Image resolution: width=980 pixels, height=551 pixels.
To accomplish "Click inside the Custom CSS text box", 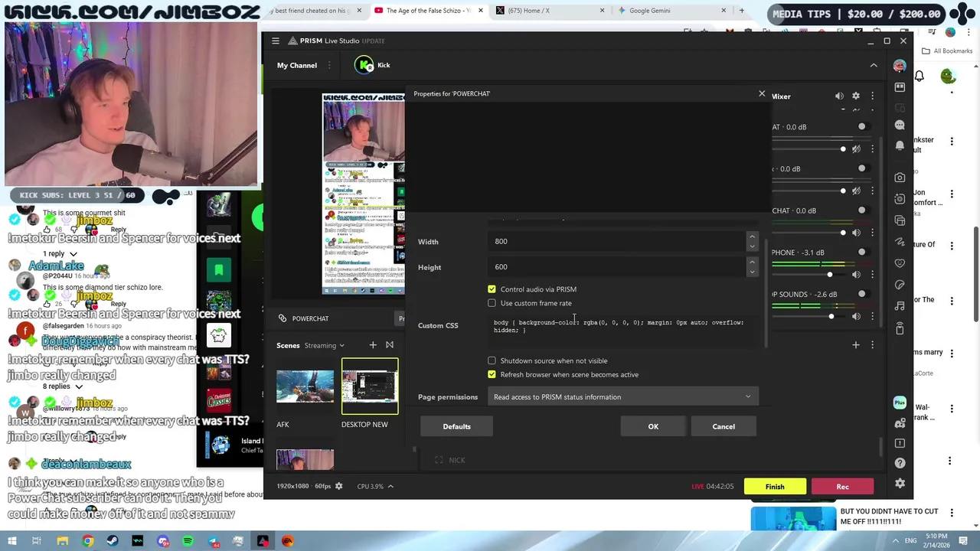I will pos(622,331).
